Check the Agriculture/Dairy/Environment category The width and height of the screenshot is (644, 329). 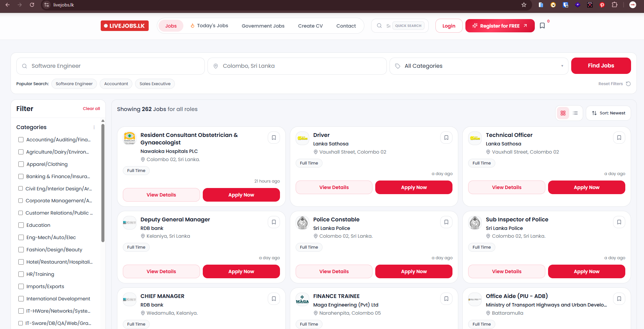pyautogui.click(x=21, y=152)
